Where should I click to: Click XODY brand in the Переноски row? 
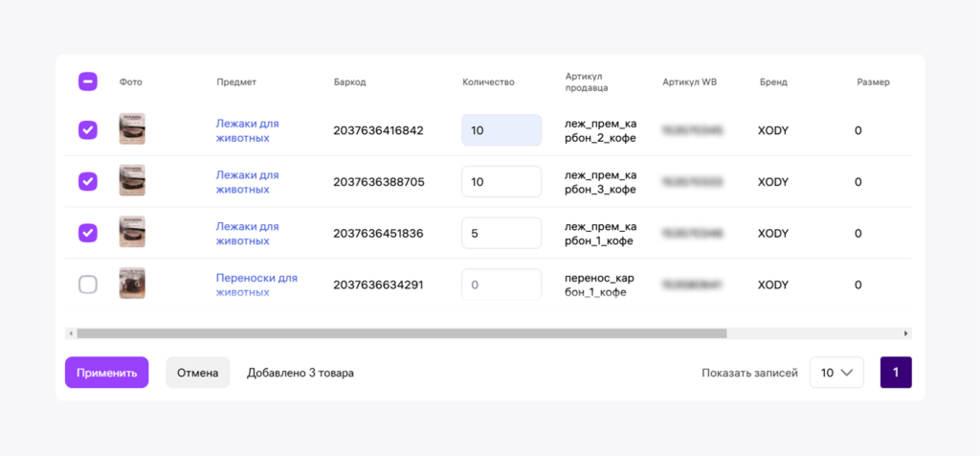click(x=773, y=285)
